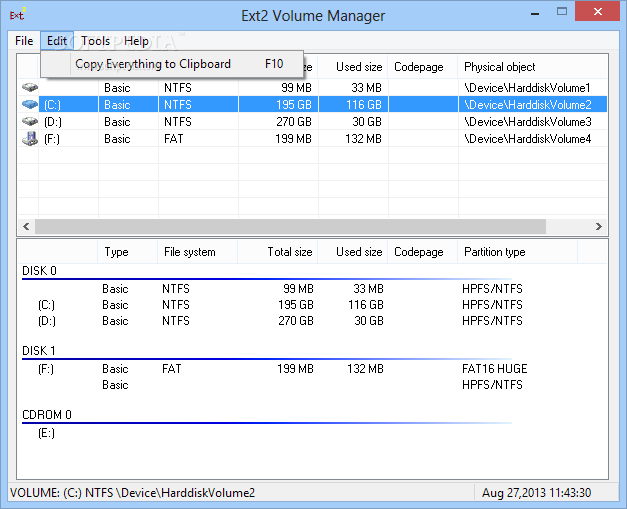The height and width of the screenshot is (509, 627).
Task: Maximize the Ext2 Volume Manager window
Action: (562, 12)
